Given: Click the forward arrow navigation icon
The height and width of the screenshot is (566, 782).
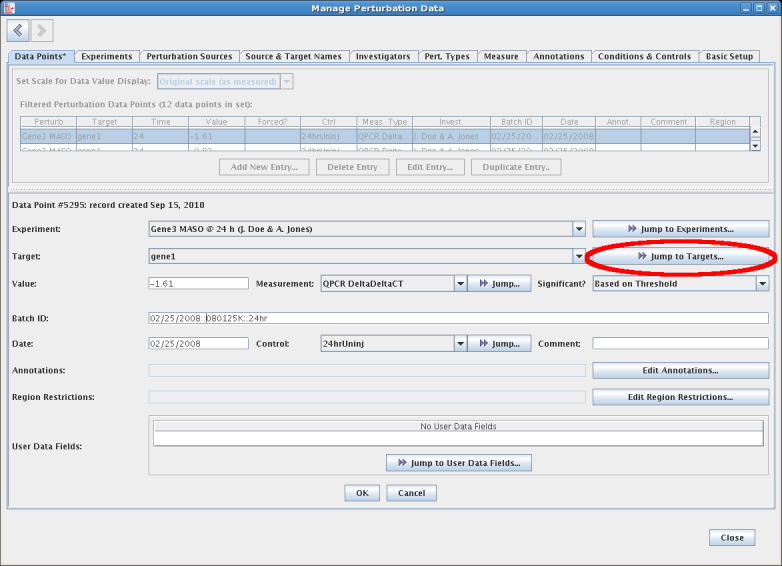Looking at the screenshot, I should point(42,31).
